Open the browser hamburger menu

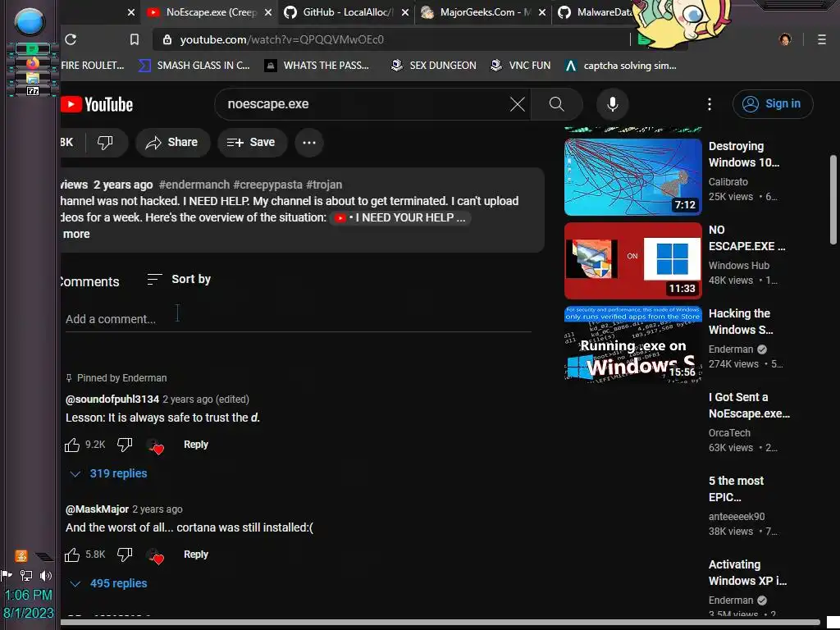pos(822,39)
